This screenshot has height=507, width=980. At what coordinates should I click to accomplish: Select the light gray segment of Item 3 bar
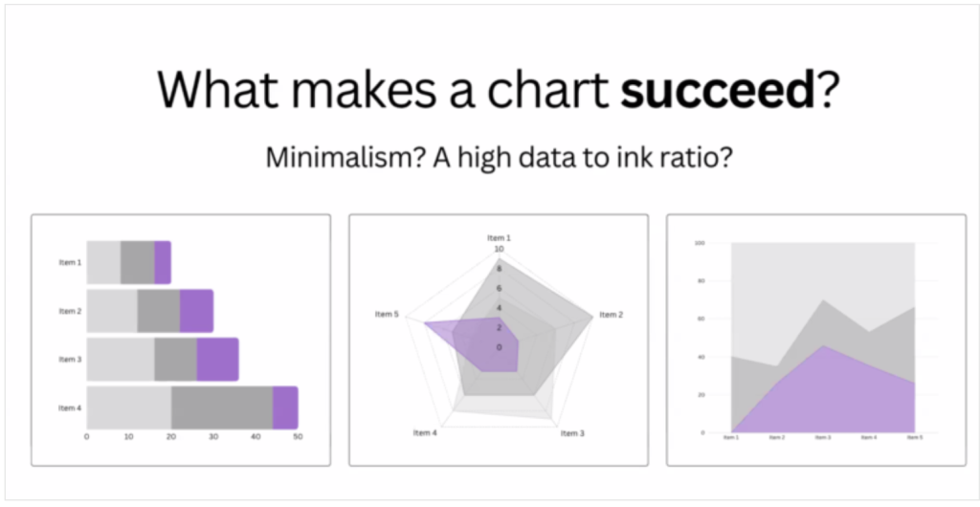point(120,360)
